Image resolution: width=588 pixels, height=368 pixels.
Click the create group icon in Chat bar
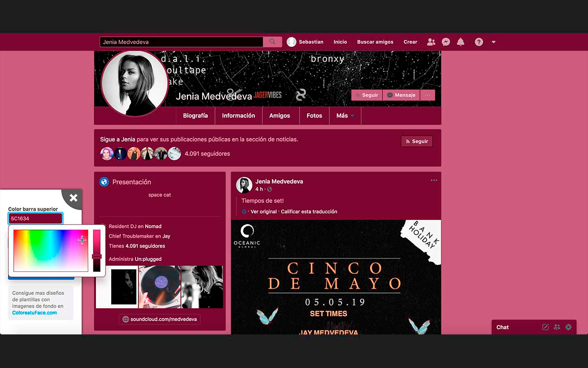coord(557,327)
